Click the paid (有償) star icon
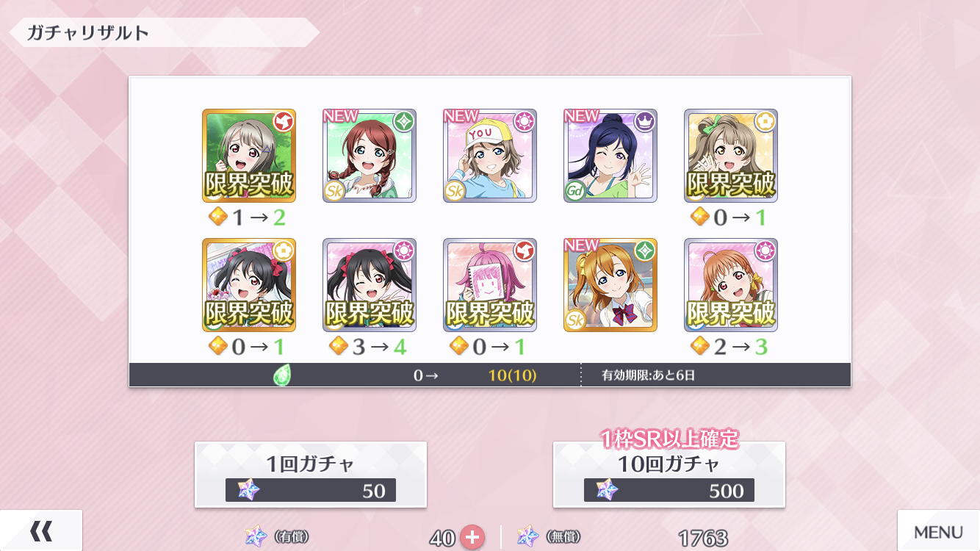This screenshot has height=551, width=980. click(257, 537)
